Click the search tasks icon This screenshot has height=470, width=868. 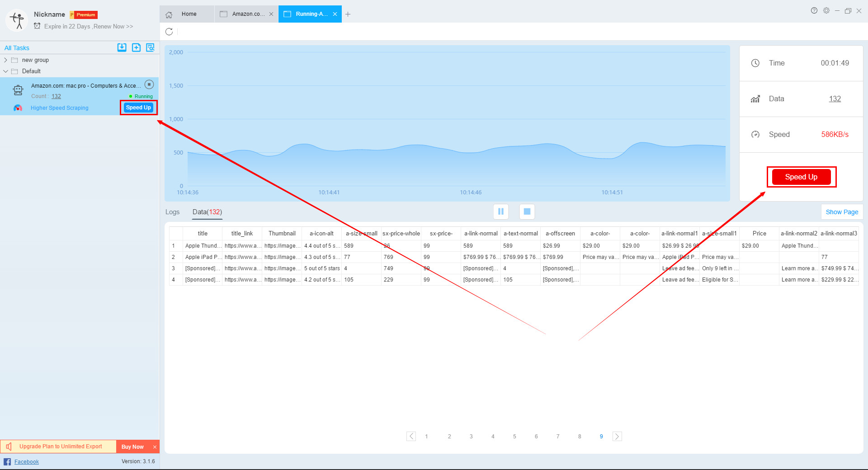(x=151, y=47)
